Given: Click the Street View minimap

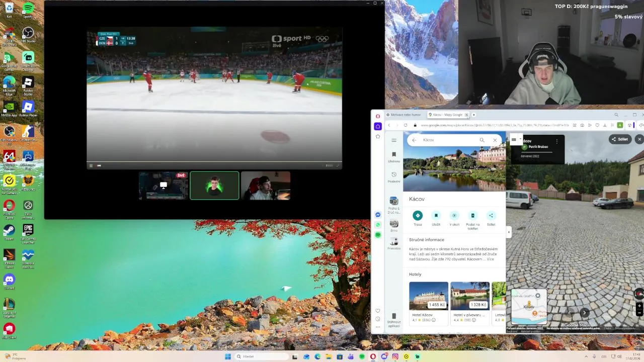Looking at the screenshot, I should click(529, 306).
